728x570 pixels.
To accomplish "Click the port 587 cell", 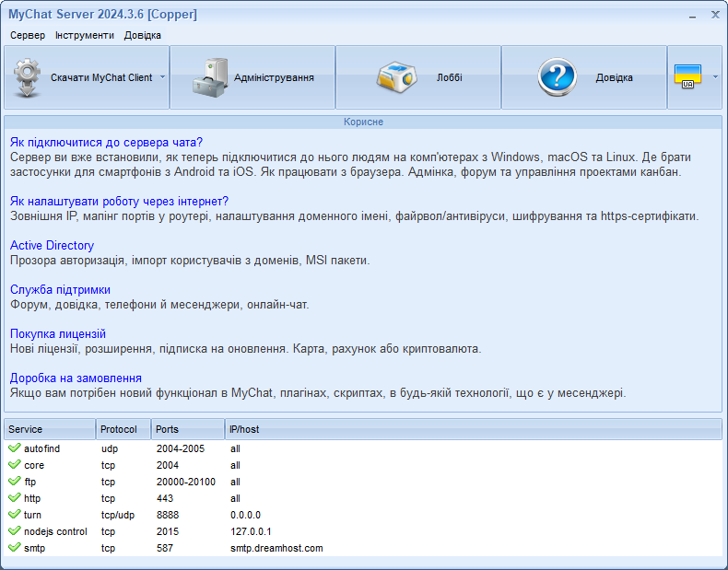I will tap(165, 548).
